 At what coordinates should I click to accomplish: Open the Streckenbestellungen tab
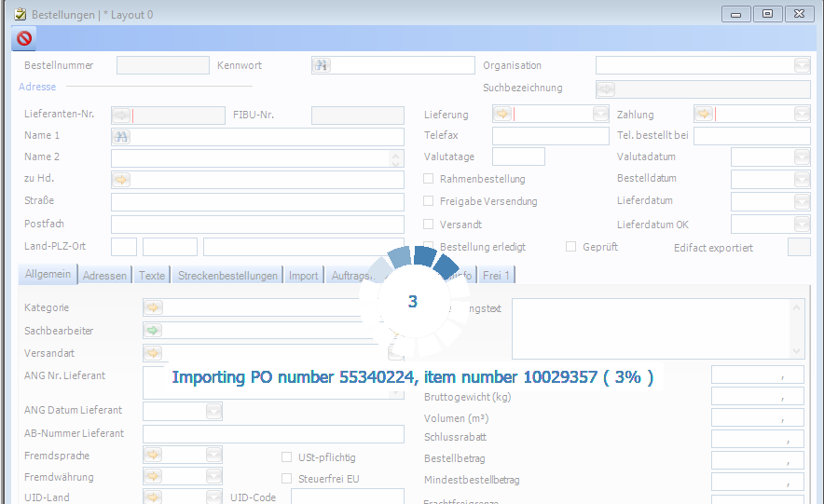point(227,276)
